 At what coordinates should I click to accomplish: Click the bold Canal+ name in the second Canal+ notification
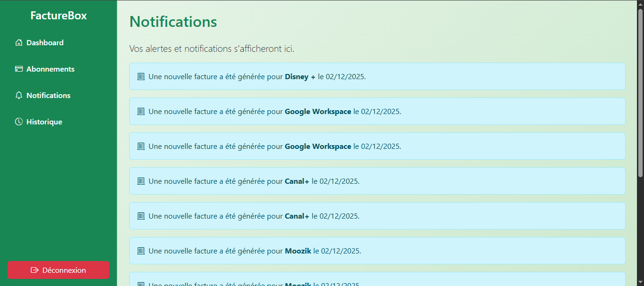point(297,216)
